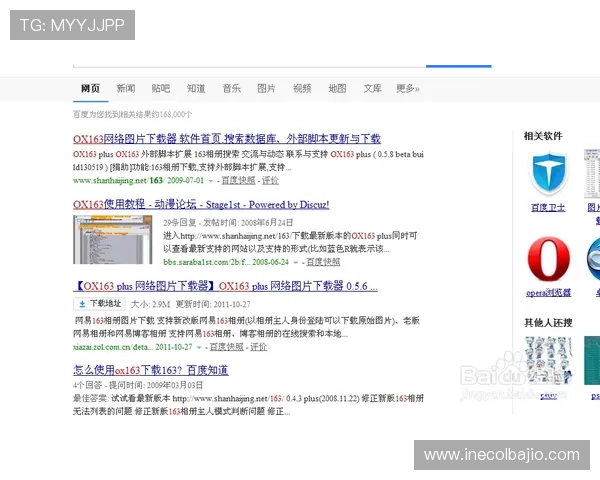Open the 音乐 tab
The width and height of the screenshot is (600, 480).
[232, 89]
